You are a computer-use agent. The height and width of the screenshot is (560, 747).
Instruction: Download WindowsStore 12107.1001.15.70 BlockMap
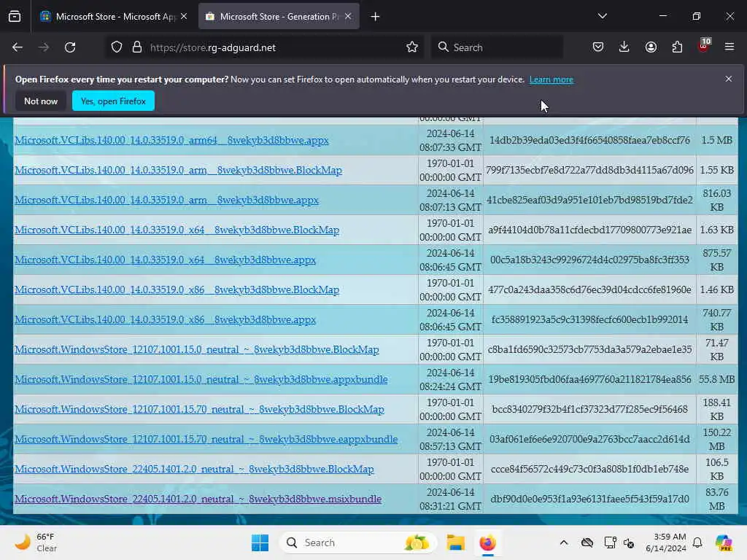[x=199, y=410]
